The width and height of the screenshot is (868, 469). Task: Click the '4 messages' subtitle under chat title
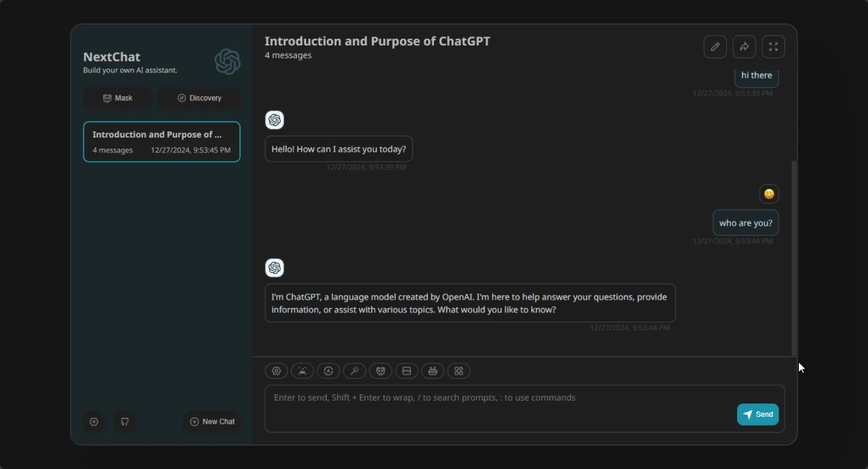coord(288,56)
